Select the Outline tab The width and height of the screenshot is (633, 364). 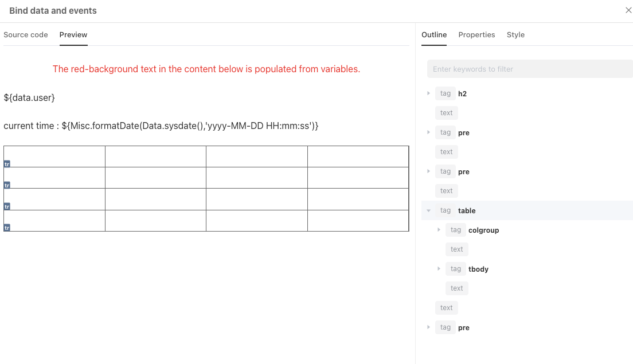(x=434, y=35)
